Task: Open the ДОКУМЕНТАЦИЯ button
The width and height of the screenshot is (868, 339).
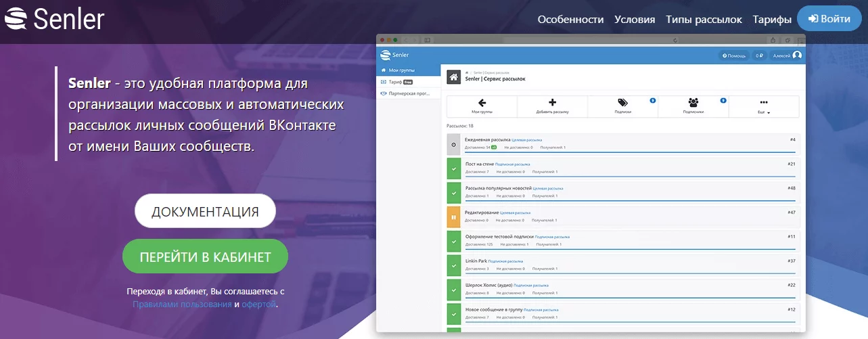Action: click(x=205, y=211)
